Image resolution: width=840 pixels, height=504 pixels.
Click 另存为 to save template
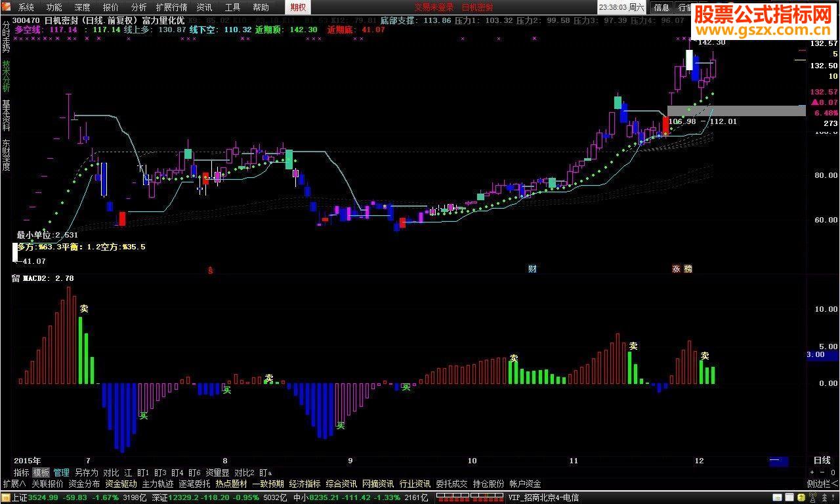tap(86, 472)
